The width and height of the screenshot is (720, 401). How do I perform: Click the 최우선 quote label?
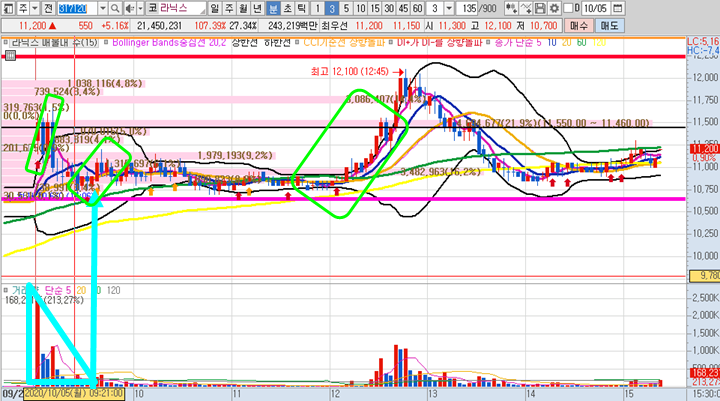pos(334,26)
